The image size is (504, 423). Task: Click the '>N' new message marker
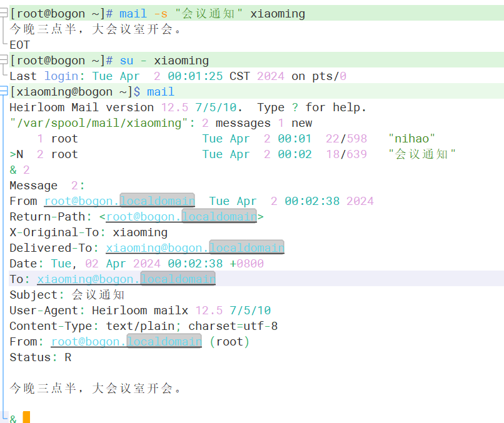point(16,154)
